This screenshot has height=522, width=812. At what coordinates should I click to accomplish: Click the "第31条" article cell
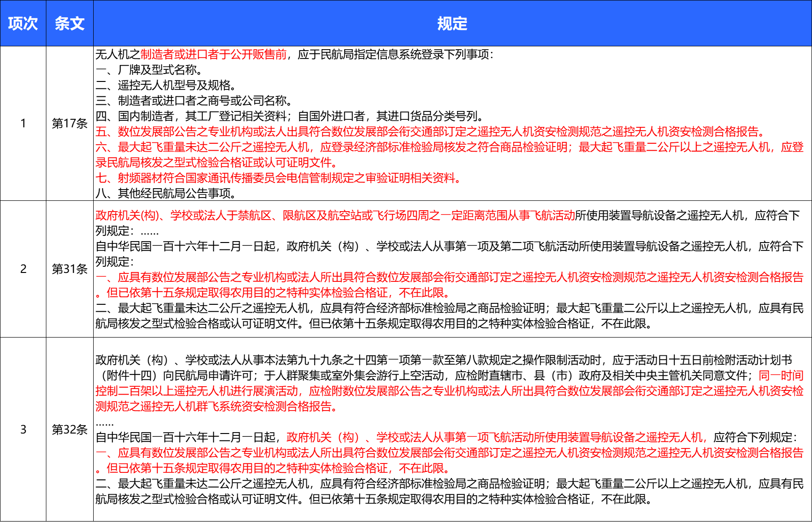(x=69, y=269)
